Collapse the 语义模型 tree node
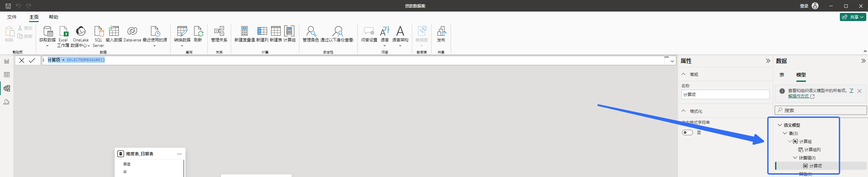This screenshot has height=177, width=868. click(x=780, y=125)
